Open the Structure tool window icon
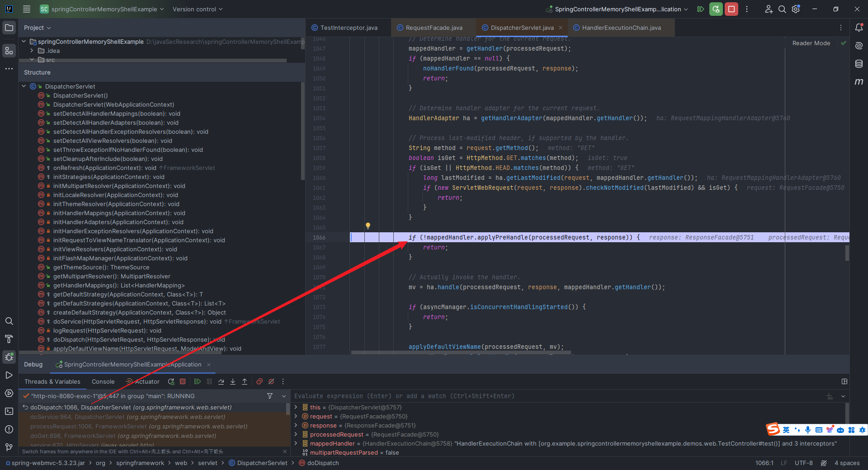Screen dimensions: 868x470 pos(9,51)
